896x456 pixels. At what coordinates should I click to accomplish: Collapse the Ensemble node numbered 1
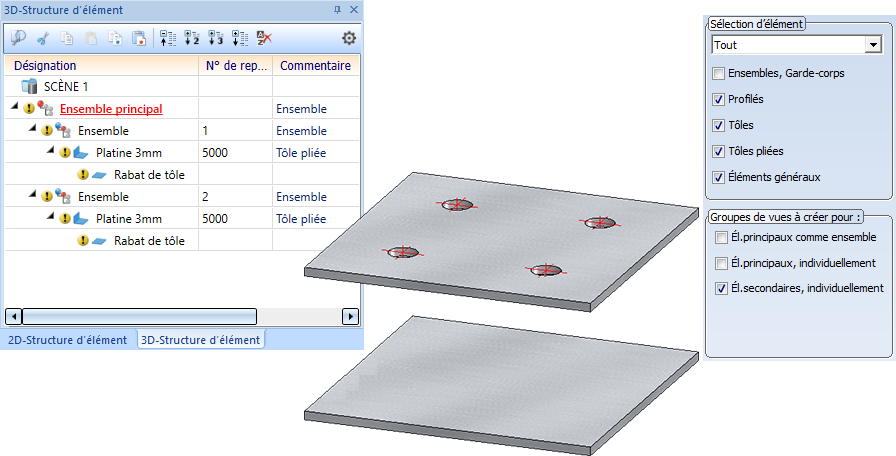tap(33, 129)
